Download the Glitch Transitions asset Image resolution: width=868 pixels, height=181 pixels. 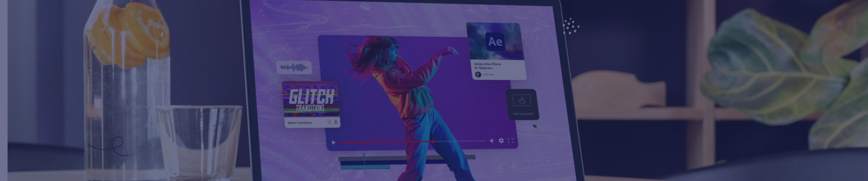pos(336,122)
